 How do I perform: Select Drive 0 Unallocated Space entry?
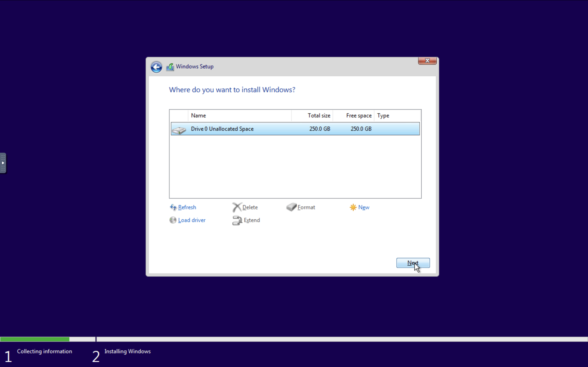pos(295,128)
